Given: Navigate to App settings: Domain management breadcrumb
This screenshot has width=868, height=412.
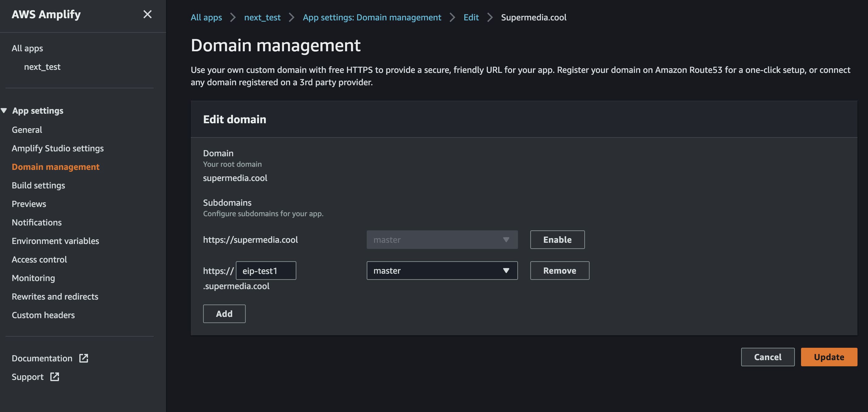Looking at the screenshot, I should (x=372, y=17).
